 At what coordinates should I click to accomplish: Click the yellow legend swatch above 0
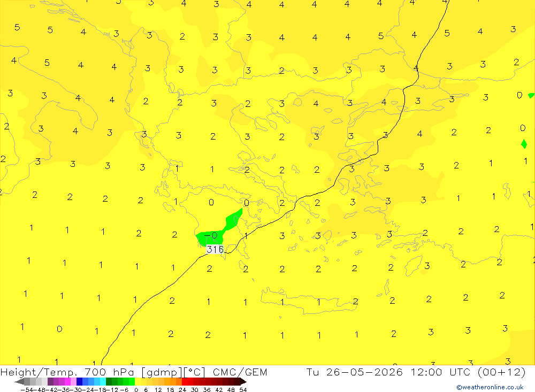(137, 382)
